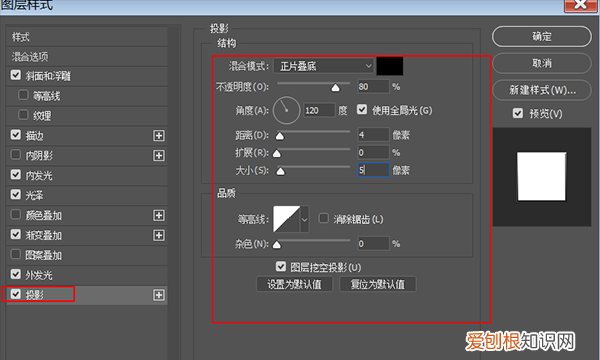This screenshot has width=600, height=360.
Task: Expand the contour picker dropdown arrow
Action: (x=305, y=219)
